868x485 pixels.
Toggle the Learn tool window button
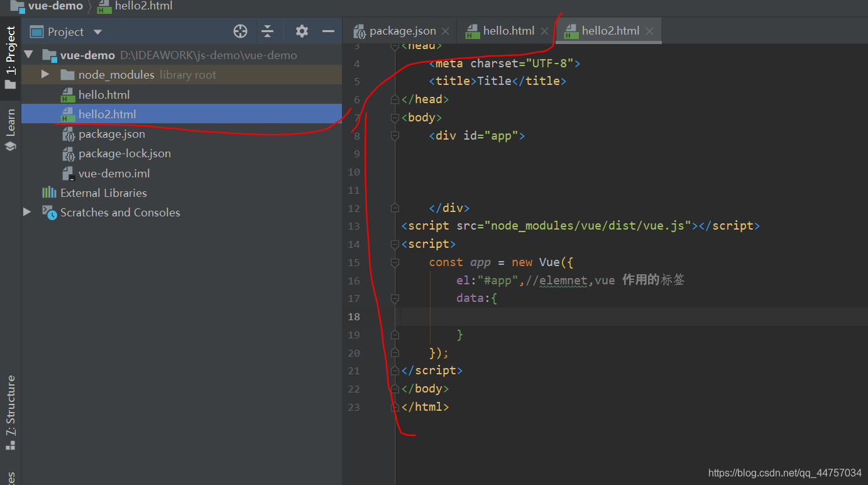click(11, 130)
